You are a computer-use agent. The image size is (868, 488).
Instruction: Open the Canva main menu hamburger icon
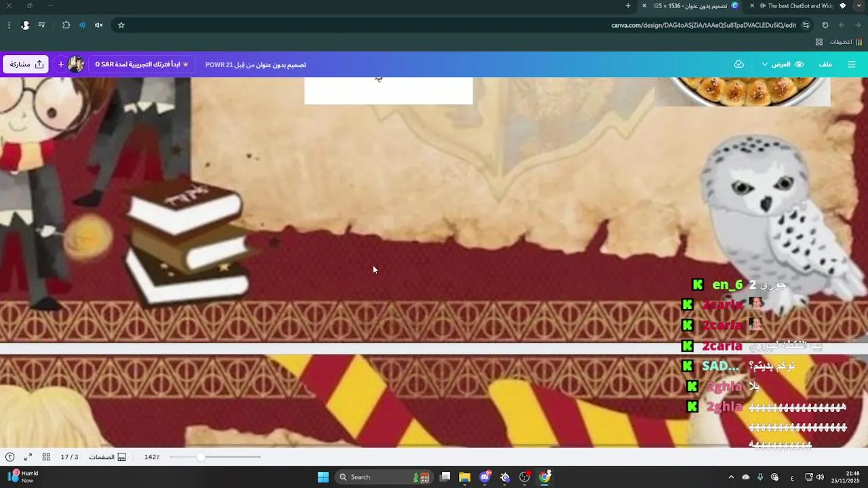852,64
